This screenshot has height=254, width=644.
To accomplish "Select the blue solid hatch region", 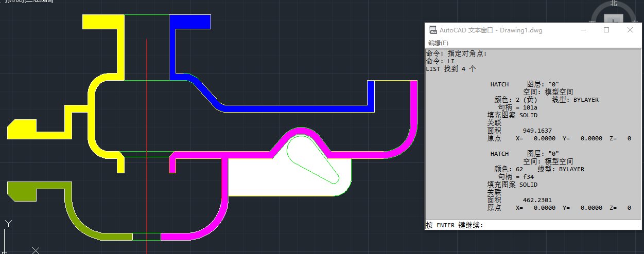I will tap(190, 22).
